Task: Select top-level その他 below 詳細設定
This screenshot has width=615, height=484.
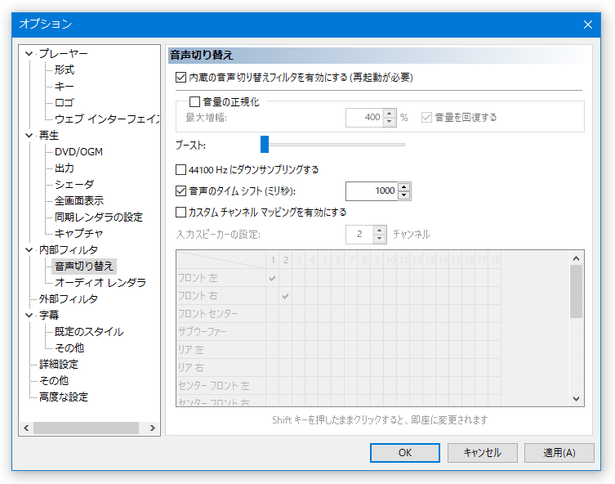Action: pyautogui.click(x=54, y=380)
